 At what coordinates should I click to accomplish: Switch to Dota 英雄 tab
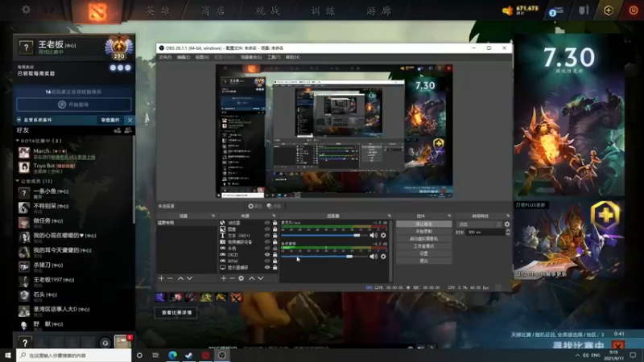(158, 10)
